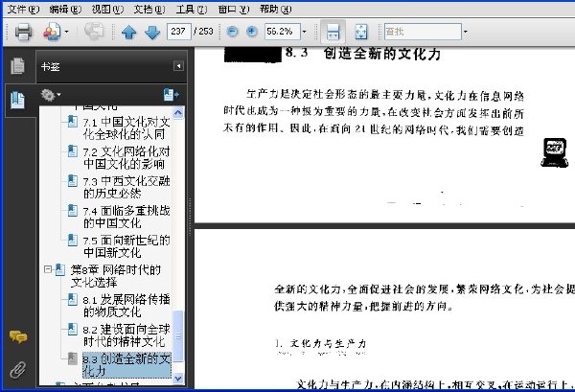Select bookmark 7.2 文化网络化对中国文化的影响
This screenshot has width=575, height=392.
click(126, 158)
